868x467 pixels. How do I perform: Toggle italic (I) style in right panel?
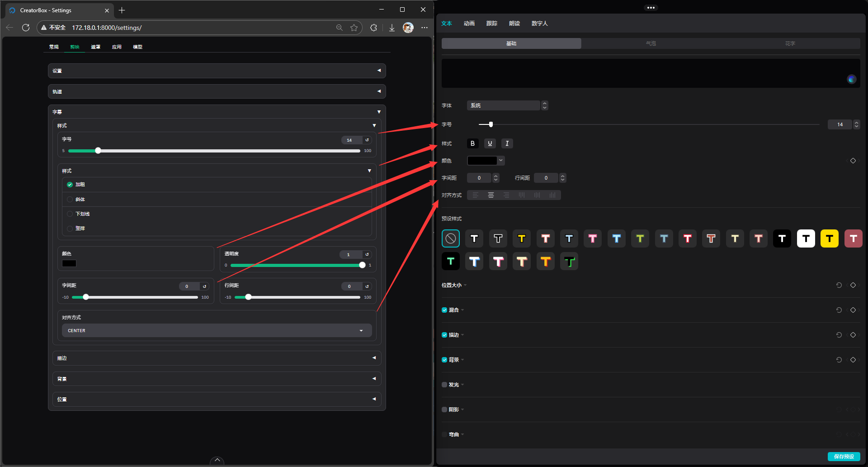pos(507,143)
